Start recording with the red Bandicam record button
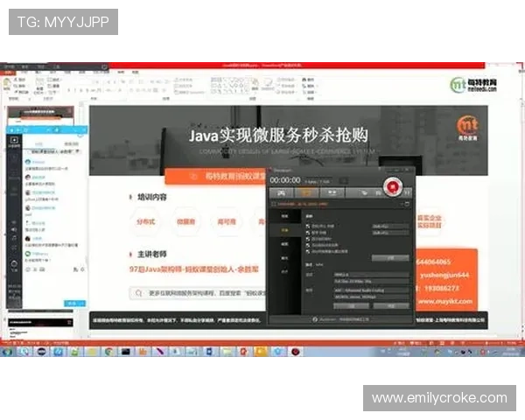Screen dimensions: 525x420 (392, 186)
